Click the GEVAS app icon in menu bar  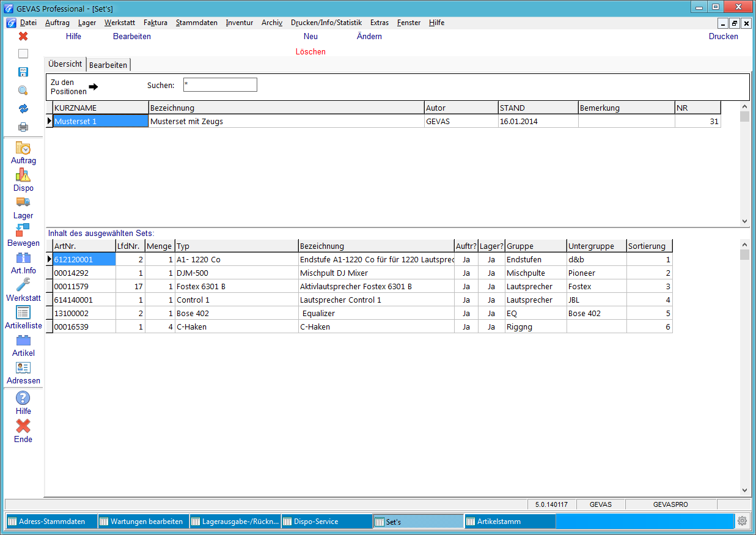(x=10, y=23)
